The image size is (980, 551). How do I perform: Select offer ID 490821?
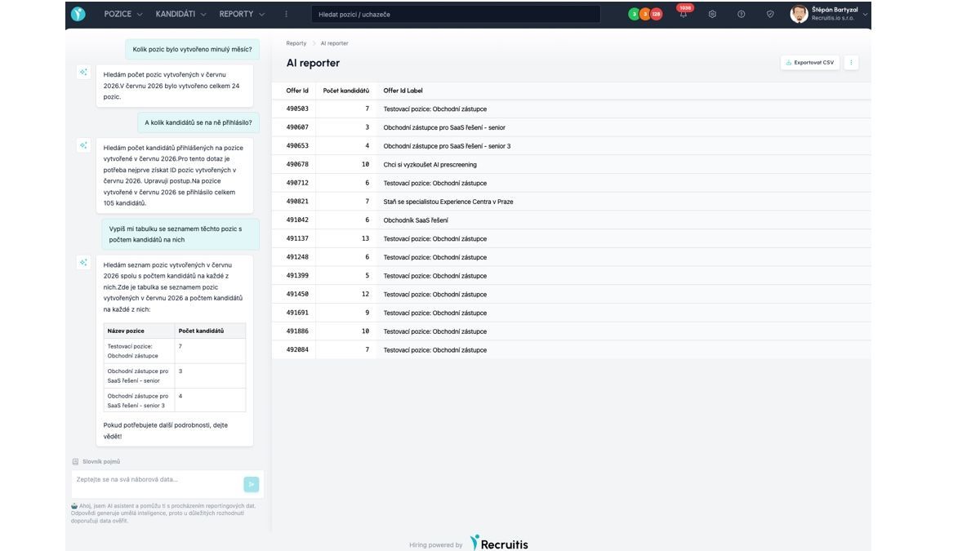tap(297, 202)
